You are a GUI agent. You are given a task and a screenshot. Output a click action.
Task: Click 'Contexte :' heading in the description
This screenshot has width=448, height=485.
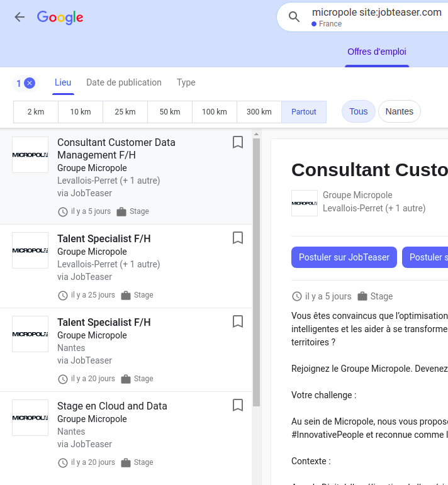[311, 461]
